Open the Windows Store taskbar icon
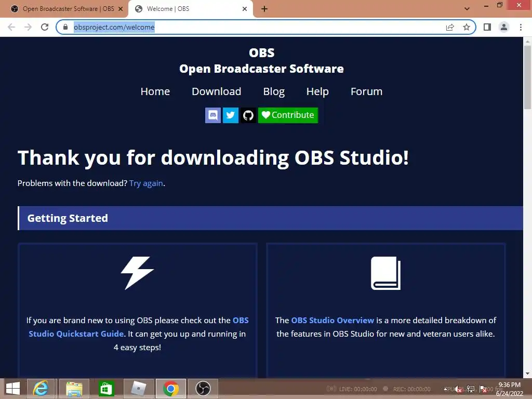Screen dimensions: 532x399 tap(106, 389)
